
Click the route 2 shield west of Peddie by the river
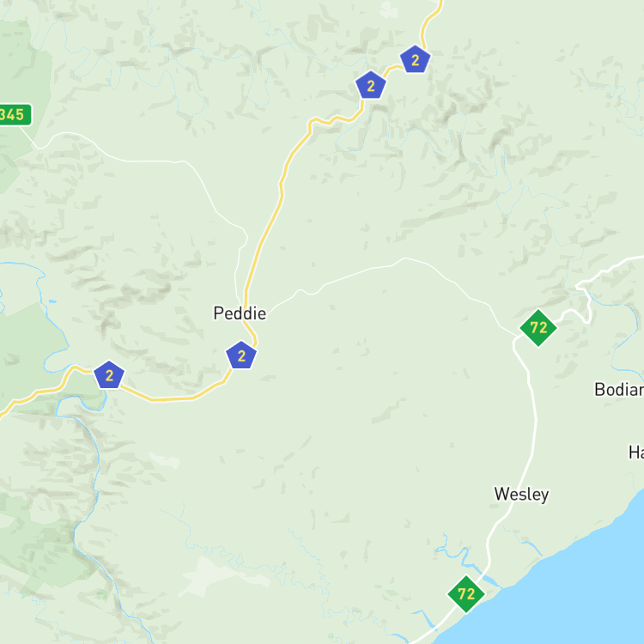(x=109, y=375)
